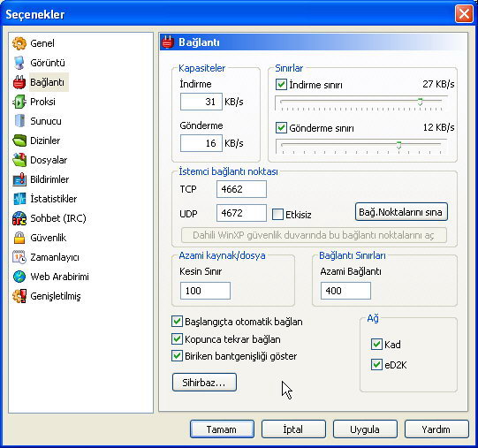The height and width of the screenshot is (448, 478).
Task: Select the Sunucu server icon
Action: coord(19,121)
